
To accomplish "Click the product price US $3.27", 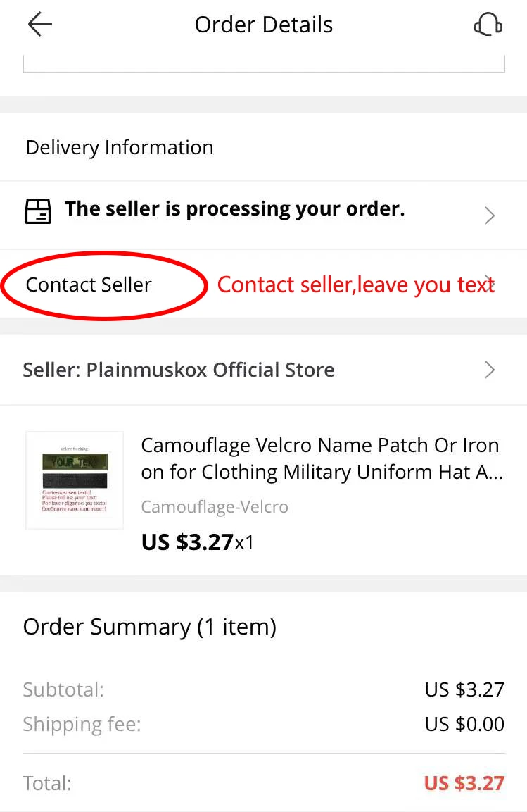I will [187, 542].
